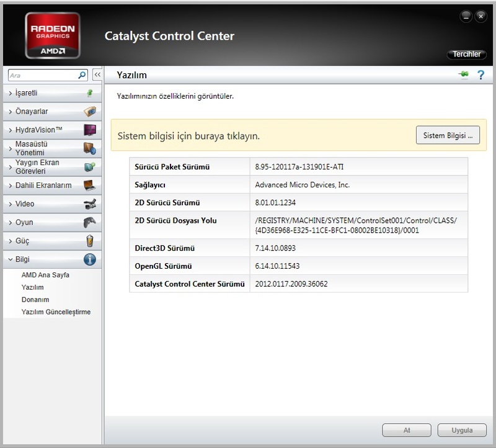496x448 pixels.
Task: Click the Yazılım page heading
Action: click(131, 75)
